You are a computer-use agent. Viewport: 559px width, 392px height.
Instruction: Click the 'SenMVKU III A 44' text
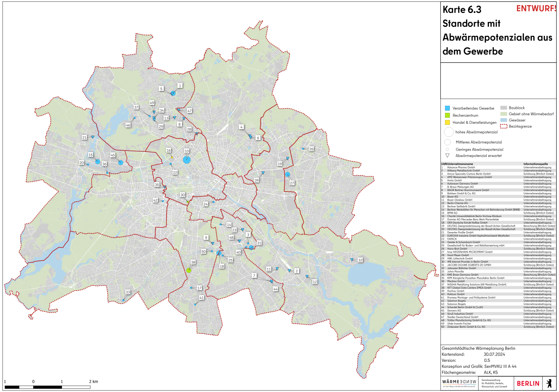(500, 366)
